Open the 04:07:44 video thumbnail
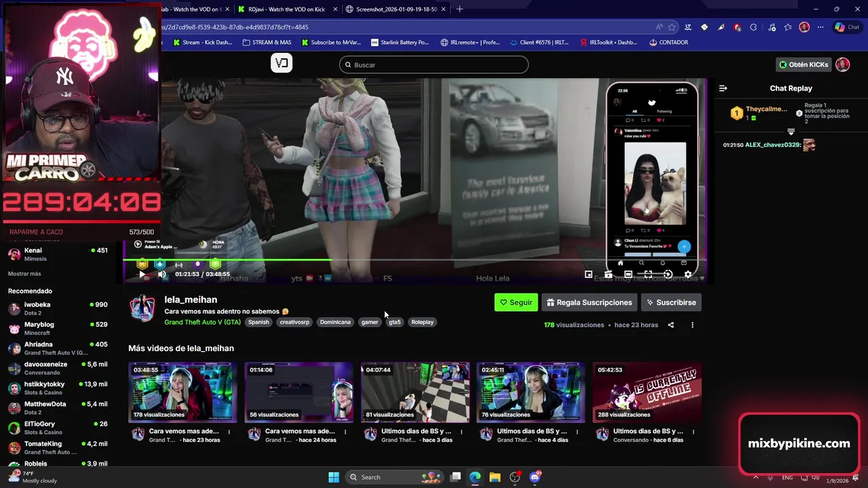Screen dimensions: 868x488 (x=415, y=392)
